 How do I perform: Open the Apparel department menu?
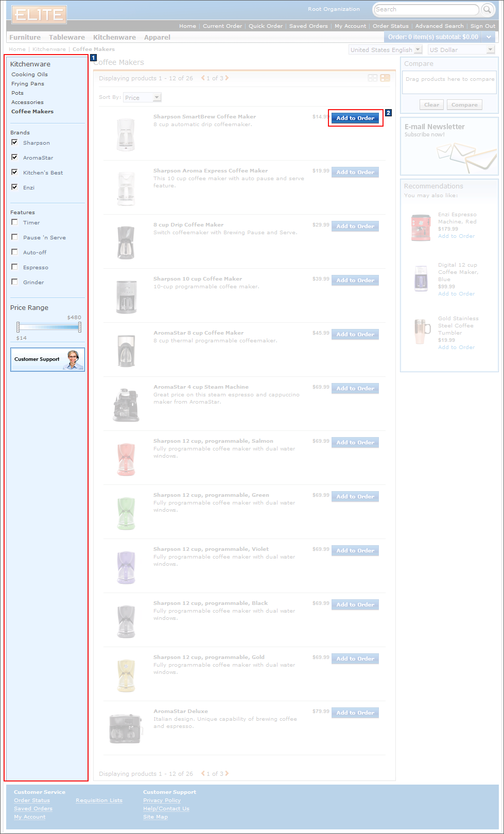(x=157, y=37)
